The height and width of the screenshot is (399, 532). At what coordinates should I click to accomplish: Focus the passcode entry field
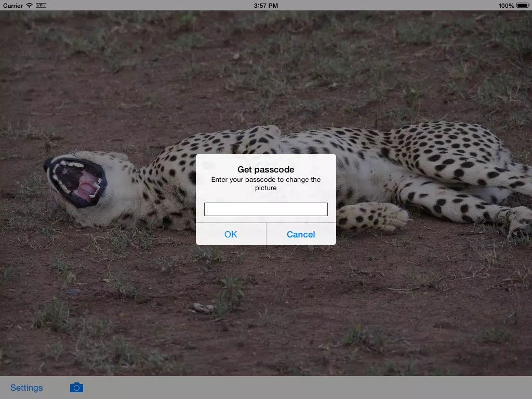point(265,209)
